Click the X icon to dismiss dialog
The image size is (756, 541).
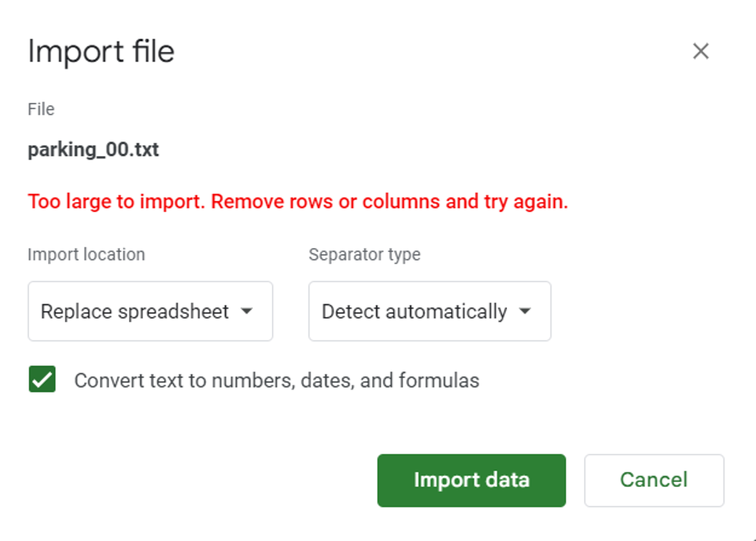pos(700,51)
